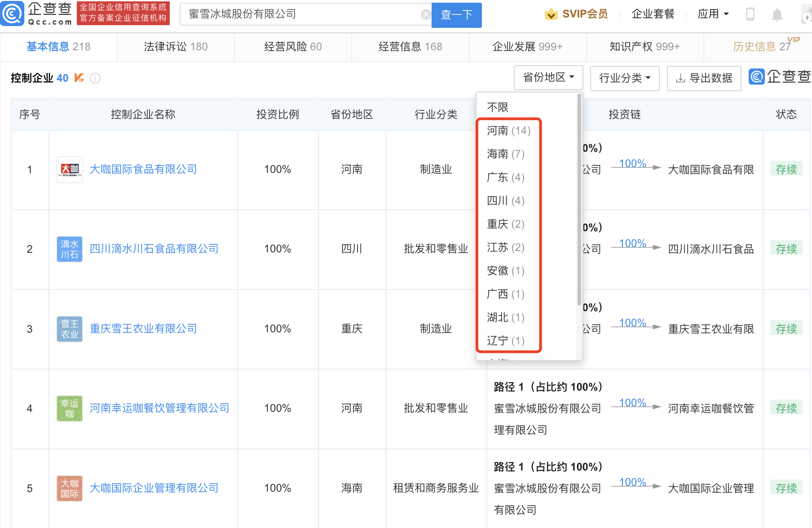Select 广西 (1) in province list
Viewport: 812px width, 528px height.
[506, 294]
